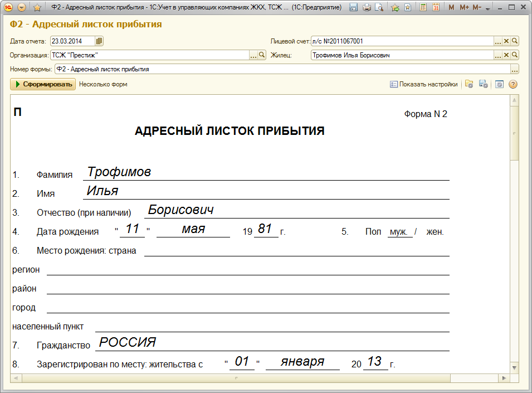The width and height of the screenshot is (532, 393).
Task: Clear the Лицевой счет field
Action: [x=506, y=41]
